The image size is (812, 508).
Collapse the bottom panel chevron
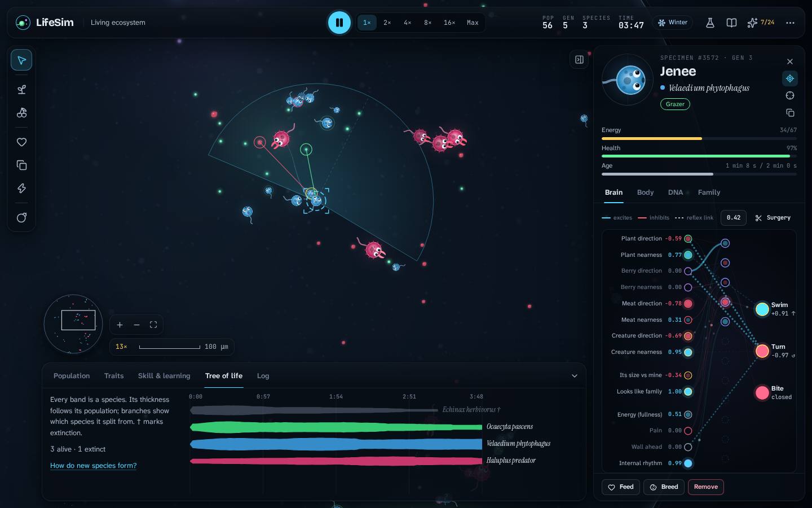pos(575,376)
